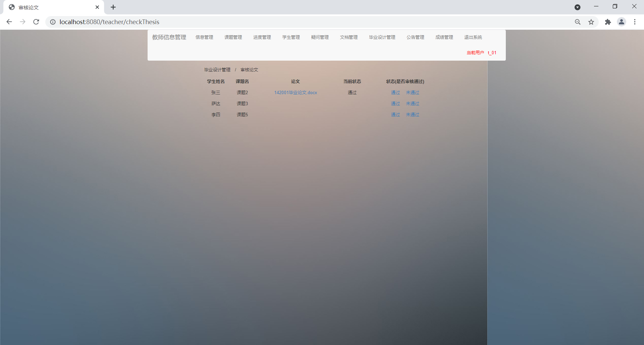Open the 进度管理 menu

pos(262,37)
